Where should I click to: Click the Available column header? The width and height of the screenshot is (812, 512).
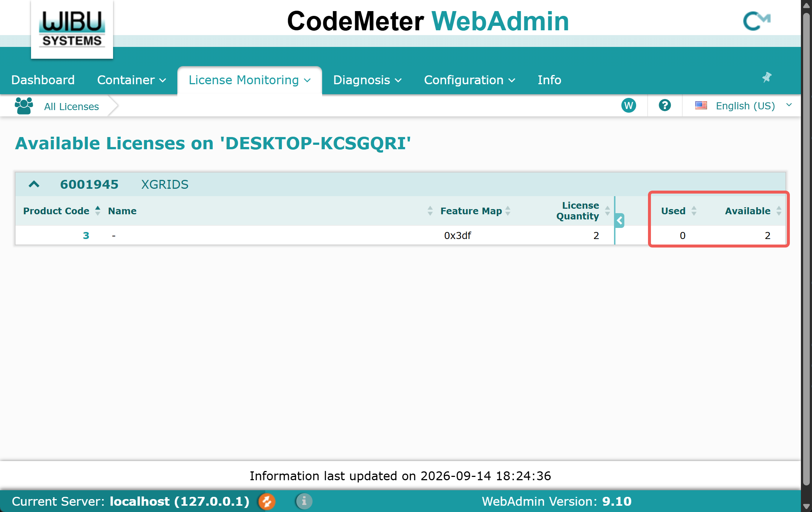tap(748, 211)
